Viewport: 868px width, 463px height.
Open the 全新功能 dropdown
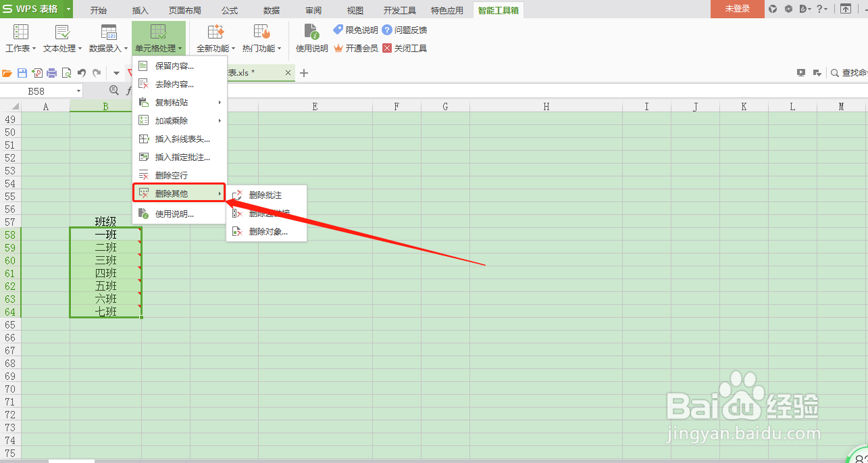(215, 39)
